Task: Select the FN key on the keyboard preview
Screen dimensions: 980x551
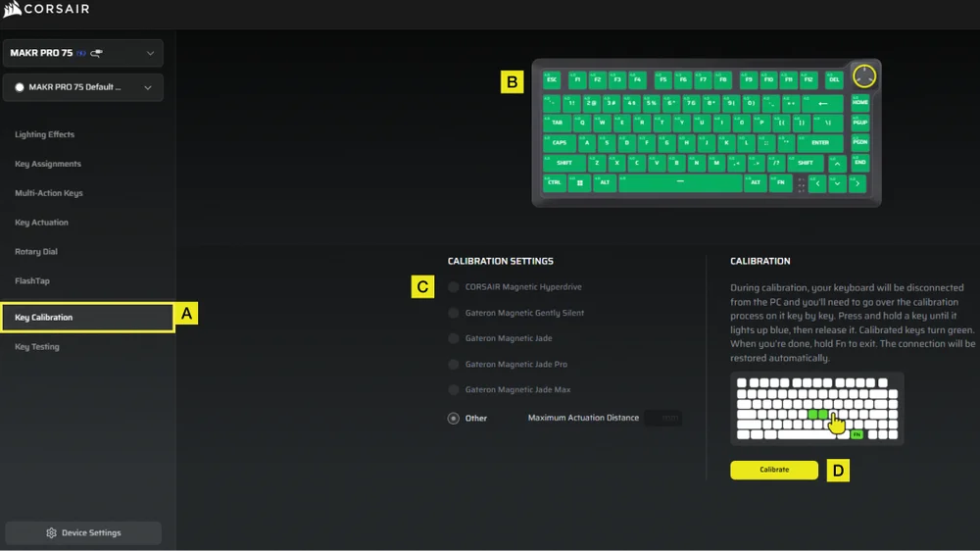Action: point(781,183)
